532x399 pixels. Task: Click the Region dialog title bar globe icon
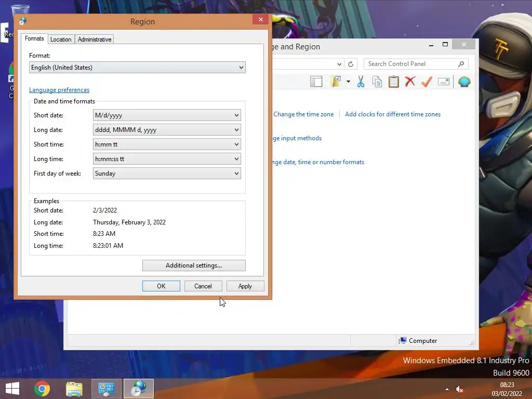tap(23, 21)
